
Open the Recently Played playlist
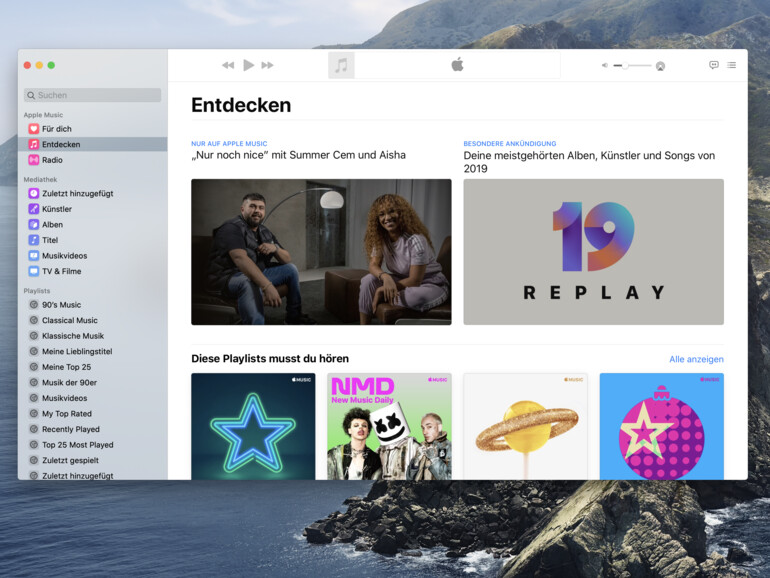(x=93, y=429)
